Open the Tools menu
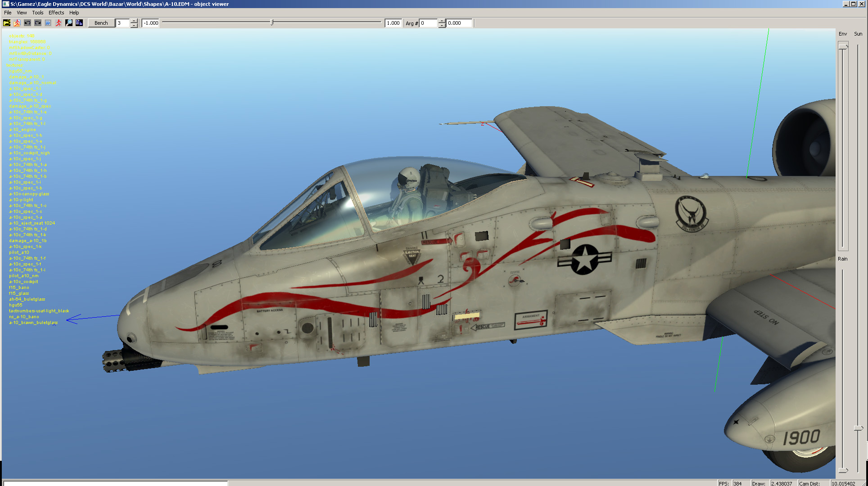This screenshot has width=868, height=486. (38, 13)
